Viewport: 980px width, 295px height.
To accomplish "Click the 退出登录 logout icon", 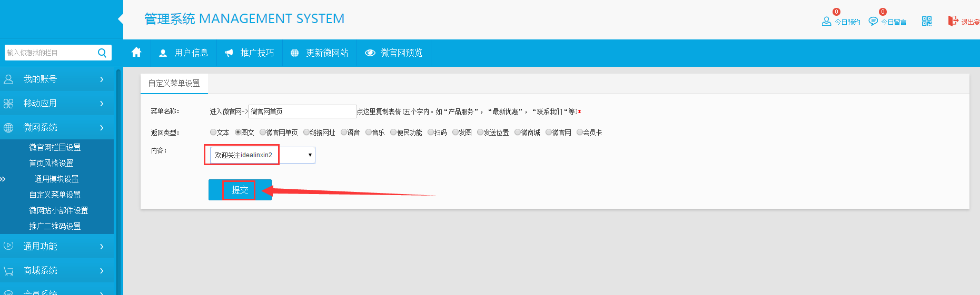I will pyautogui.click(x=953, y=21).
